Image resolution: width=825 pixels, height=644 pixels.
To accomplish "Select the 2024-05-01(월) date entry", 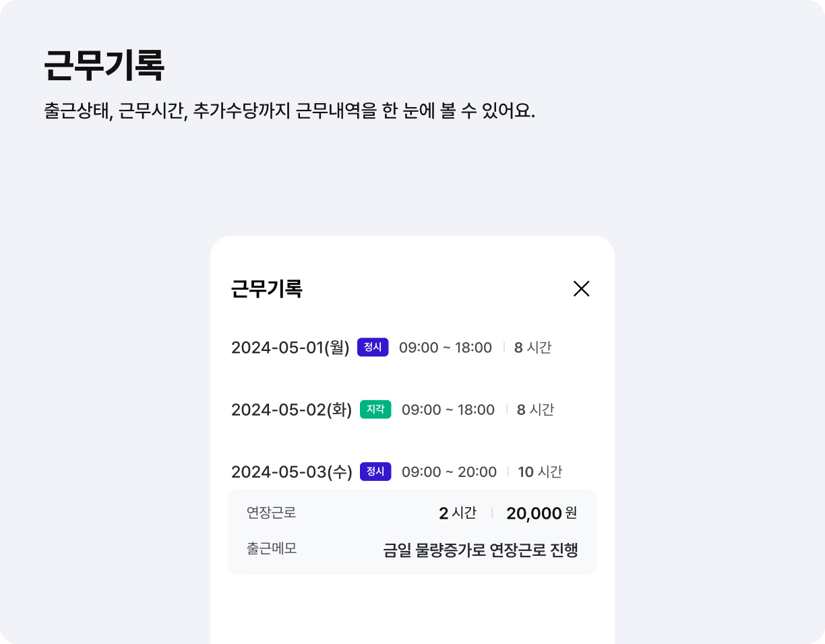I will tap(291, 348).
